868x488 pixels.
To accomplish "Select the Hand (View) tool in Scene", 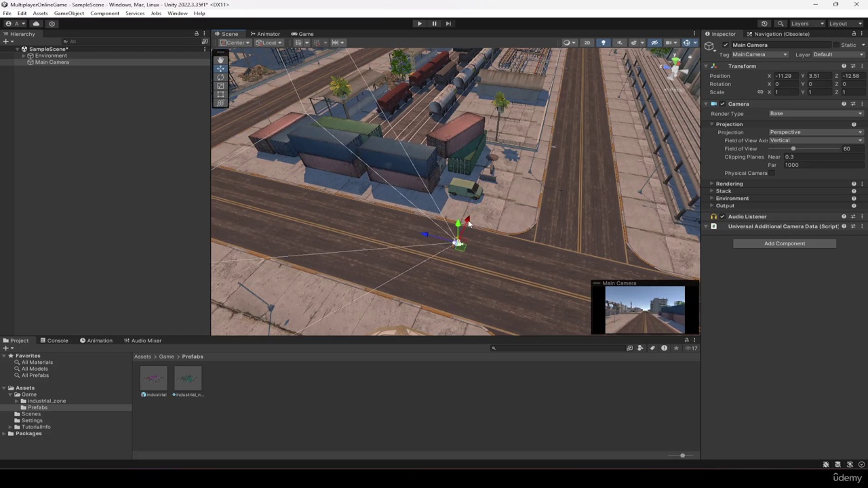I will click(x=220, y=60).
